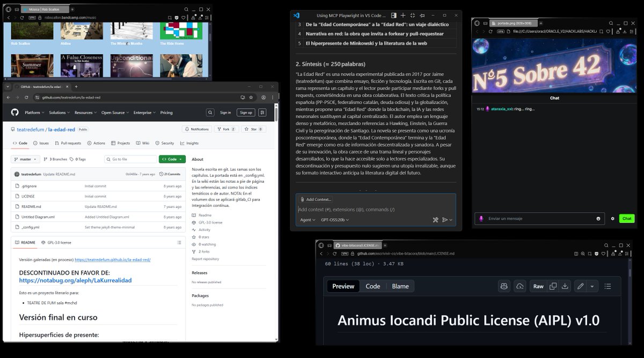Viewport: 644px width, 358px height.
Task: Open the green Code dropdown button
Action: (x=172, y=159)
